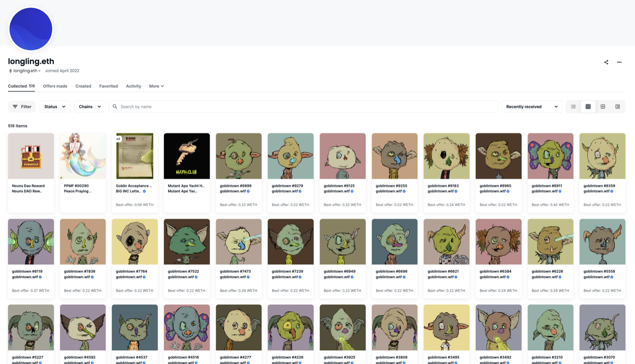Open the three-dot more options menu
This screenshot has width=635, height=364.
[619, 62]
